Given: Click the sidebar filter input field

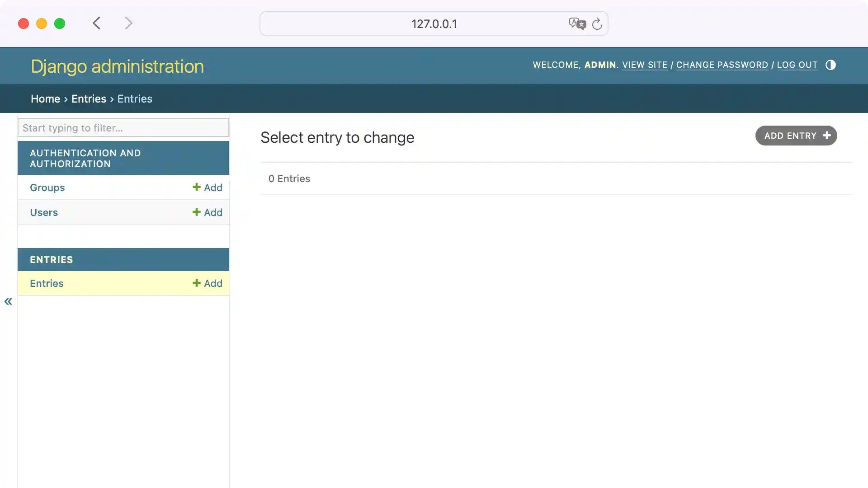Looking at the screenshot, I should (123, 127).
